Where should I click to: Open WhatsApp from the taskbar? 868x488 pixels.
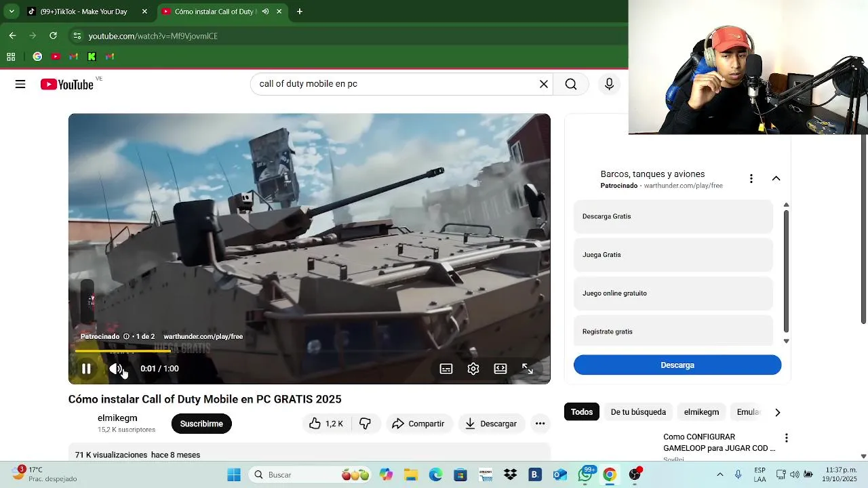click(585, 474)
